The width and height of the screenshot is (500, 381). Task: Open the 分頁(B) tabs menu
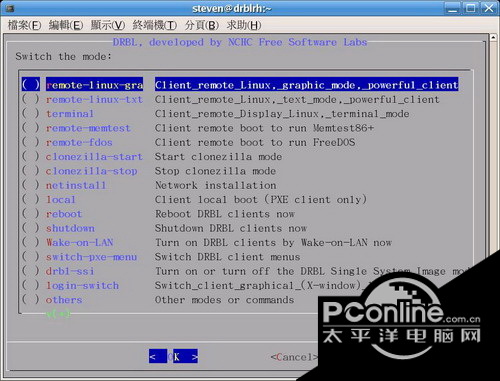[202, 25]
